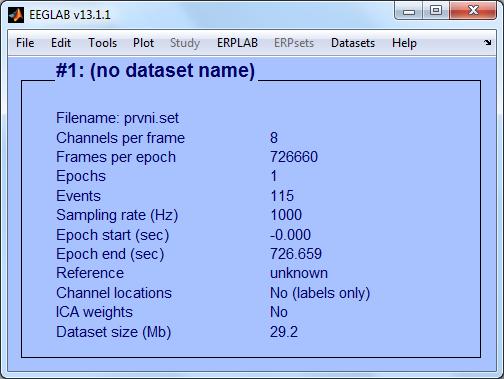Click the 'Epoch end (sec)' label
The image size is (504, 379).
click(x=110, y=254)
